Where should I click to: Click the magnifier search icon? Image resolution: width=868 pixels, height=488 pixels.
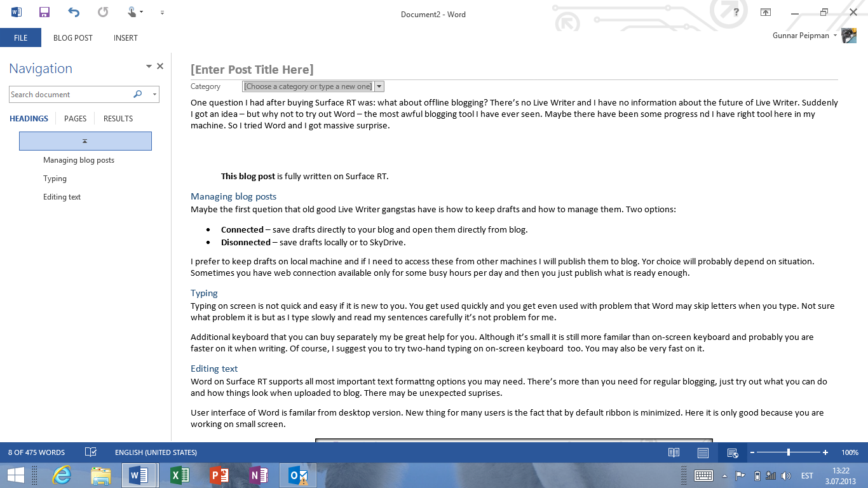[x=138, y=94]
